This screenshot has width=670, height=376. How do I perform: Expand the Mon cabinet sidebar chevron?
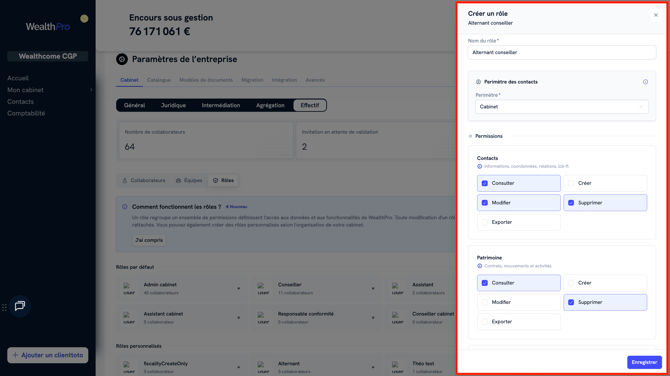click(91, 90)
